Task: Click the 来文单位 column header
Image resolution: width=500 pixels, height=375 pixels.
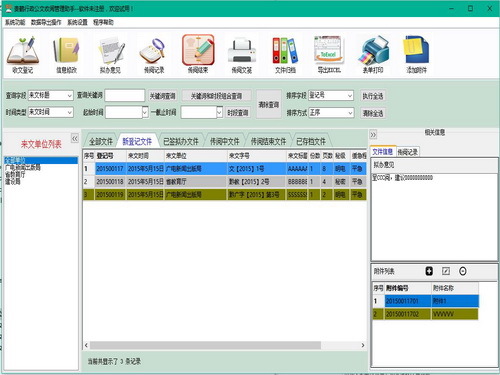Action: coord(196,156)
